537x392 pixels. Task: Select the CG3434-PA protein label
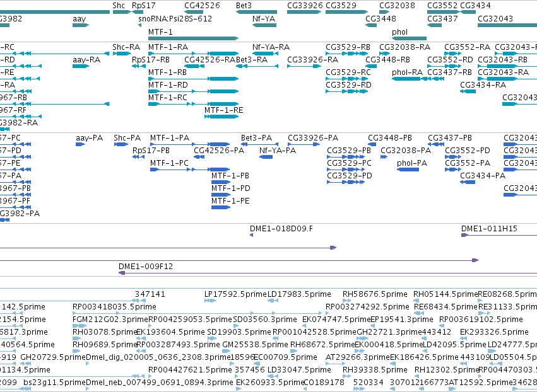pyautogui.click(x=483, y=176)
